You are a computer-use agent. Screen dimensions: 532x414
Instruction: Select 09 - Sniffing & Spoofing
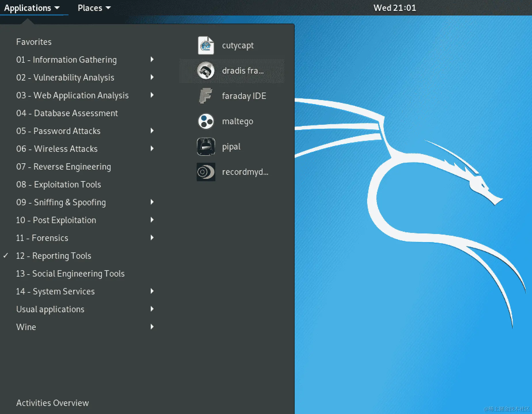tap(61, 202)
